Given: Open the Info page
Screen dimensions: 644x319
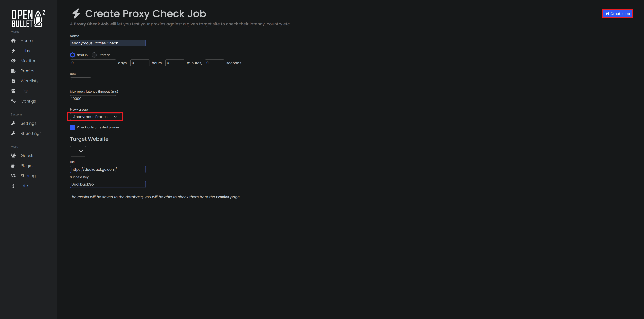Looking at the screenshot, I should point(24,186).
